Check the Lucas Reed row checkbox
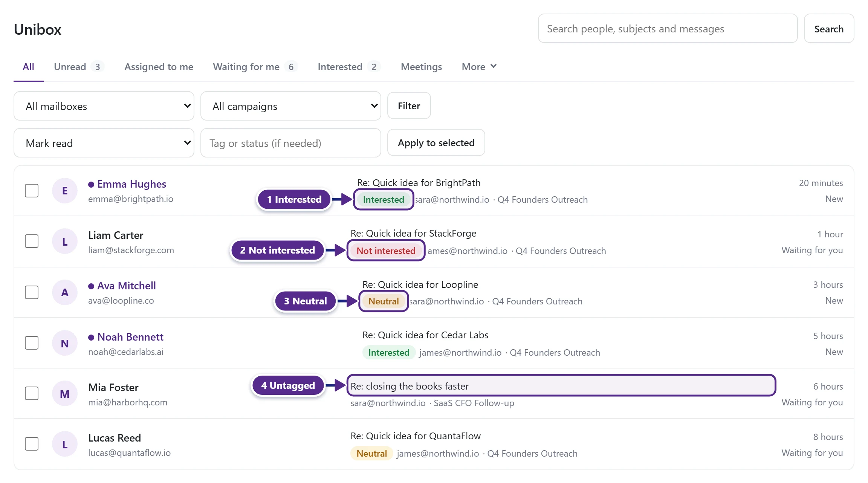The image size is (868, 483). point(32,444)
